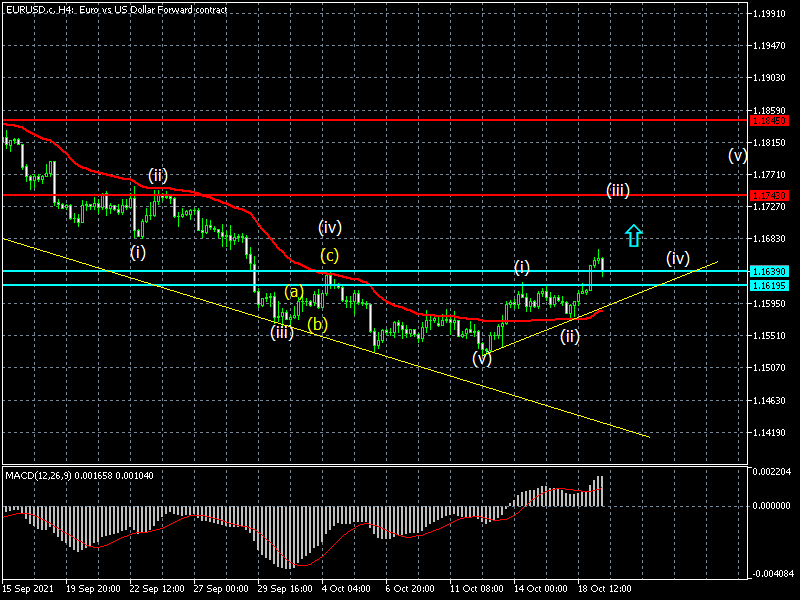Click the 15 Sep 2021 date label
This screenshot has height=600, width=800.
click(x=27, y=591)
